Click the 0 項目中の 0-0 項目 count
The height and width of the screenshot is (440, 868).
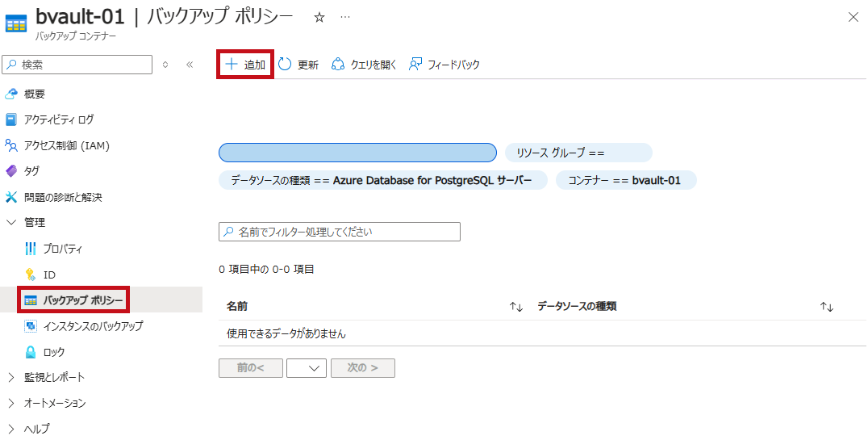(266, 270)
